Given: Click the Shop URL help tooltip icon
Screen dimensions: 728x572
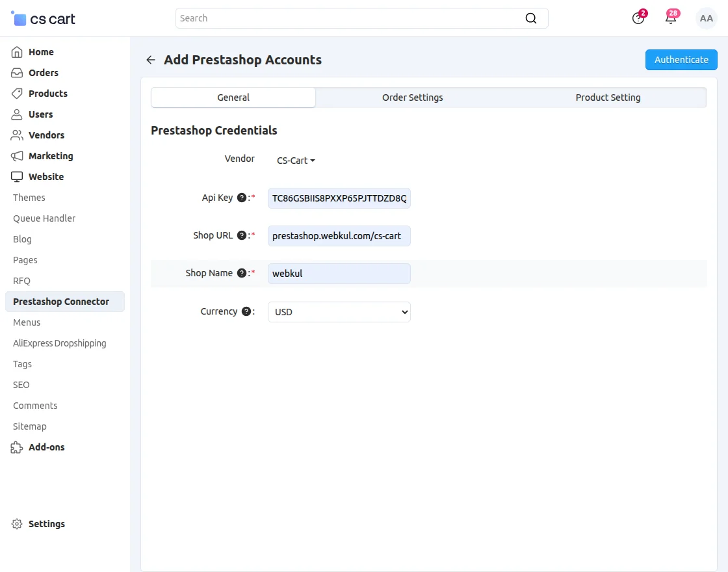Looking at the screenshot, I should (x=242, y=235).
